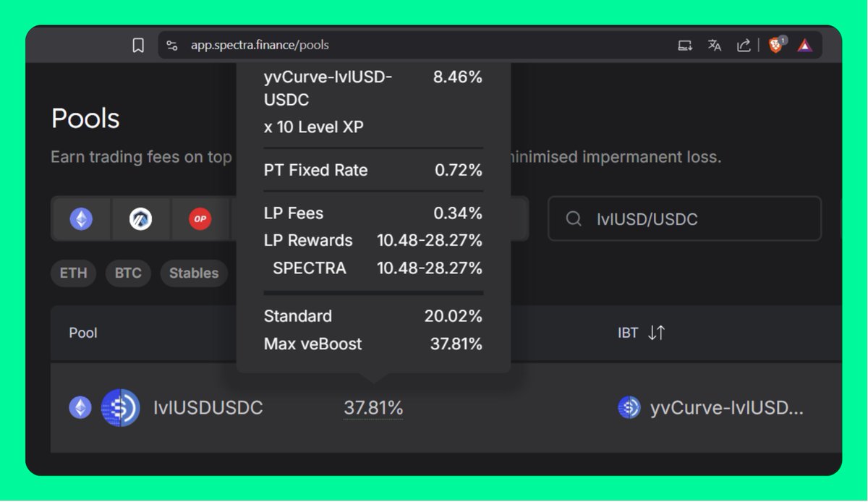Click the share page icon
Viewport: 868px width, 502px height.
click(744, 46)
